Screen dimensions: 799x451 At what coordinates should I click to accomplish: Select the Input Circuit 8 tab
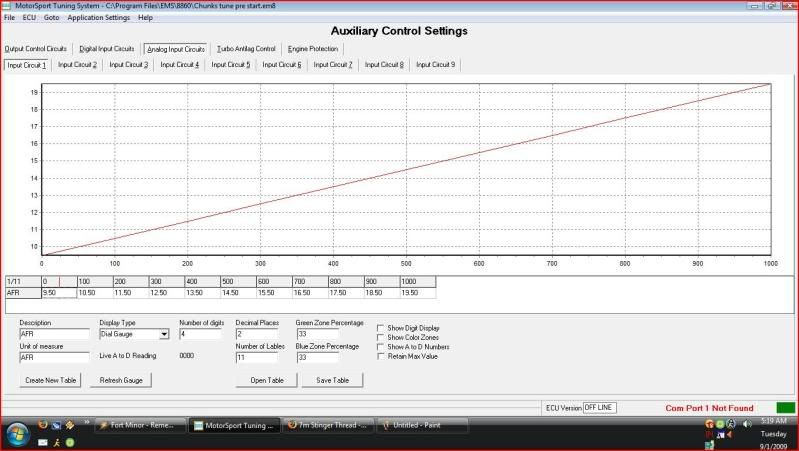(384, 65)
